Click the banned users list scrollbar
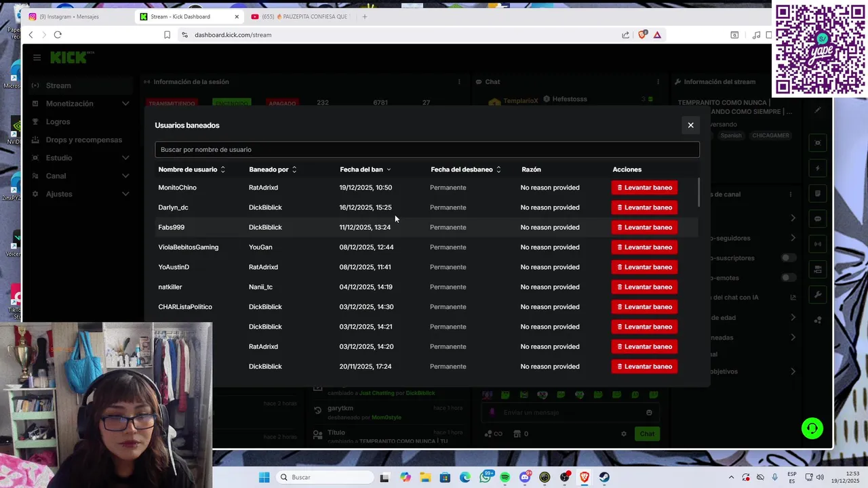 pos(698,192)
